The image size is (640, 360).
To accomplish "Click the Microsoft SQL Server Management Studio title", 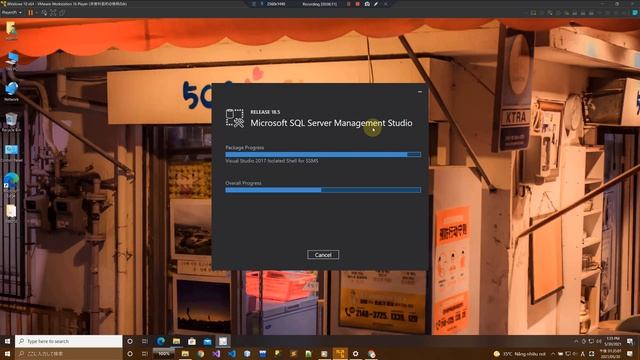I will point(331,123).
